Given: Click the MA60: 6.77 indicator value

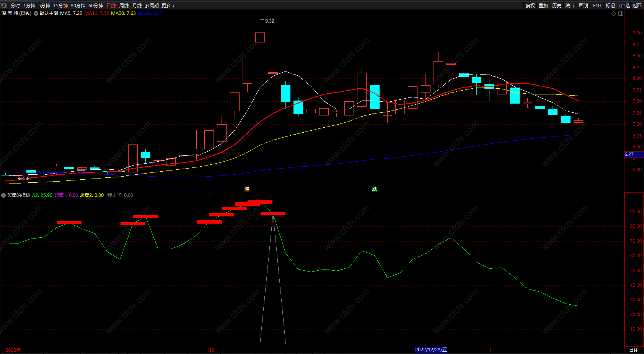Looking at the screenshot, I should point(150,13).
